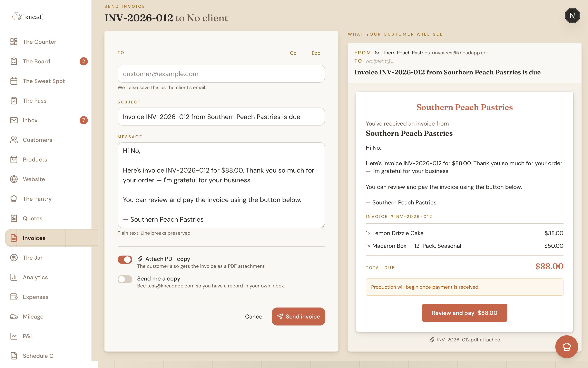The image size is (588, 368).
Task: Click the INV-2026-012 to No client heading
Action: point(166,18)
